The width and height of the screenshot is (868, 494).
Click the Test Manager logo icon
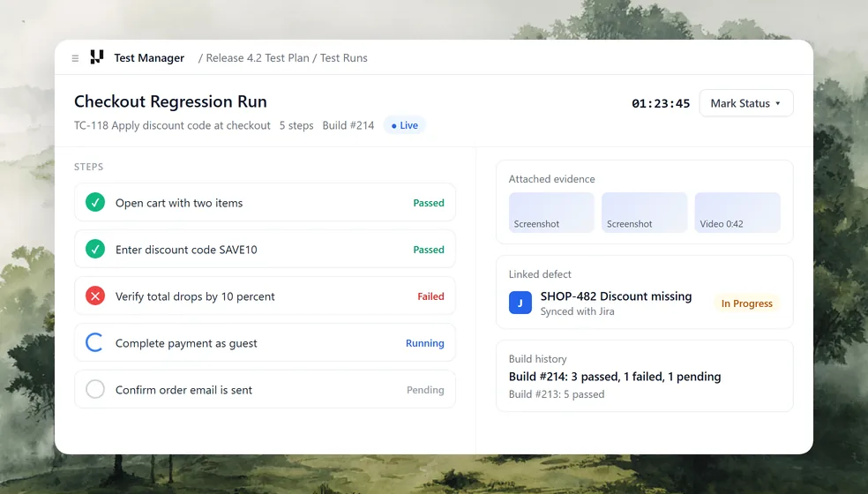click(x=97, y=57)
